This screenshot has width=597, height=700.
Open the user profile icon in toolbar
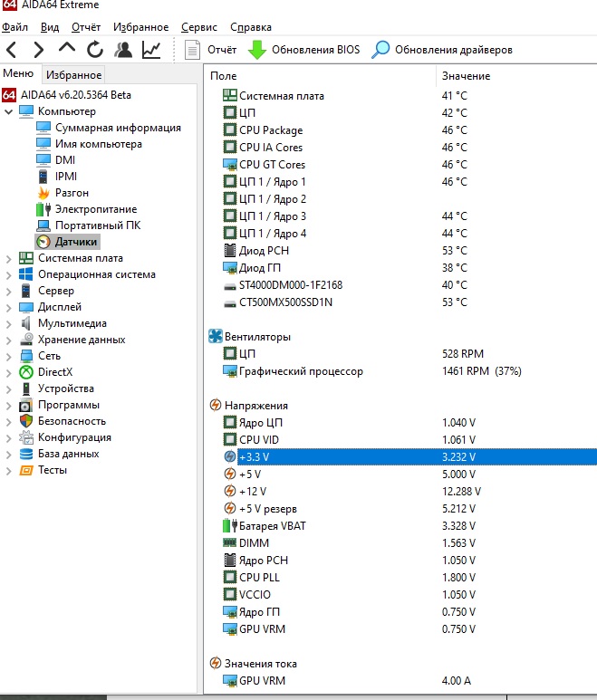123,50
